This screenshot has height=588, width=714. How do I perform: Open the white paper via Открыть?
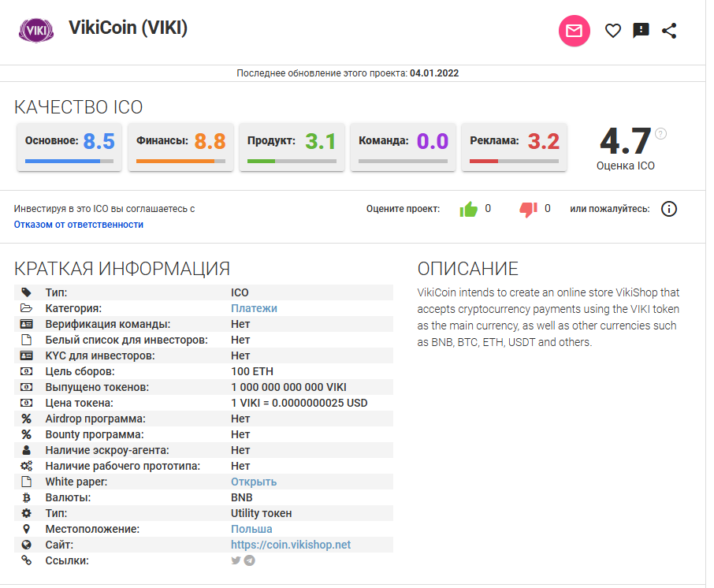[x=254, y=482]
